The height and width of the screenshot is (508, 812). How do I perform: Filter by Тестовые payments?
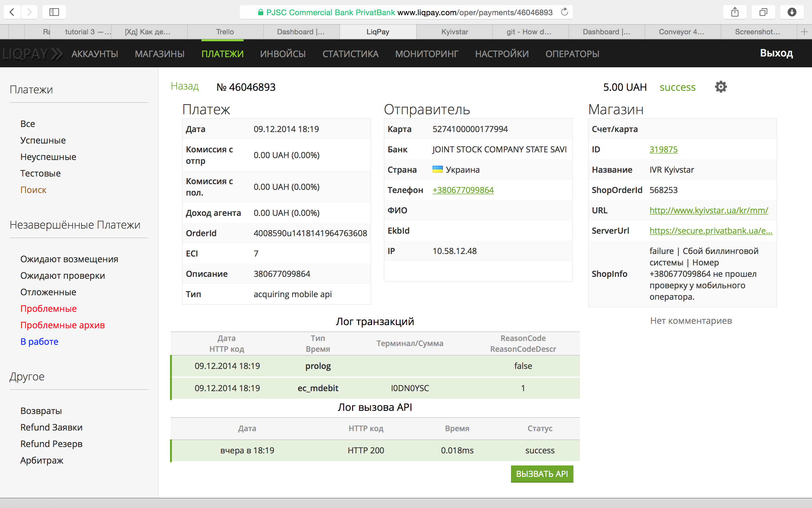pos(40,173)
